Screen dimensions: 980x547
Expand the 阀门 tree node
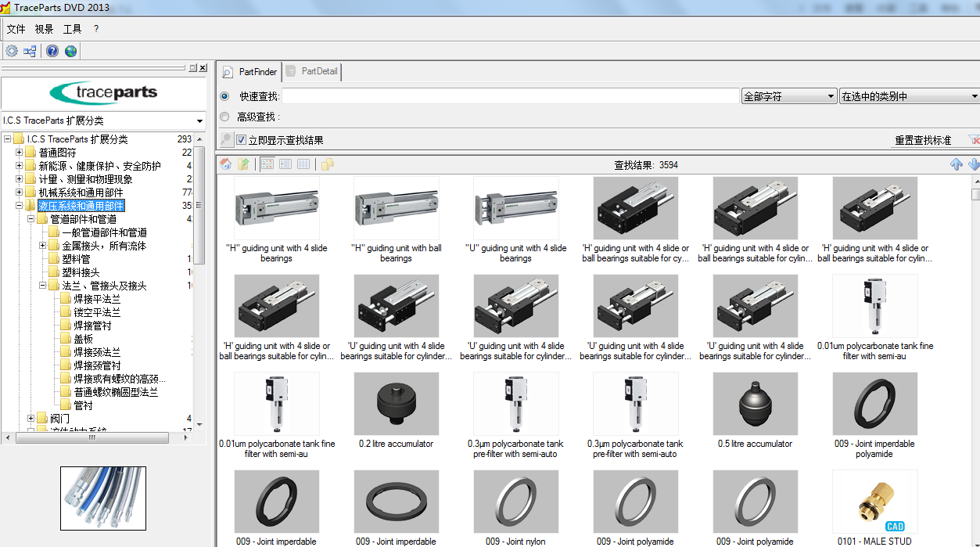[x=29, y=418]
